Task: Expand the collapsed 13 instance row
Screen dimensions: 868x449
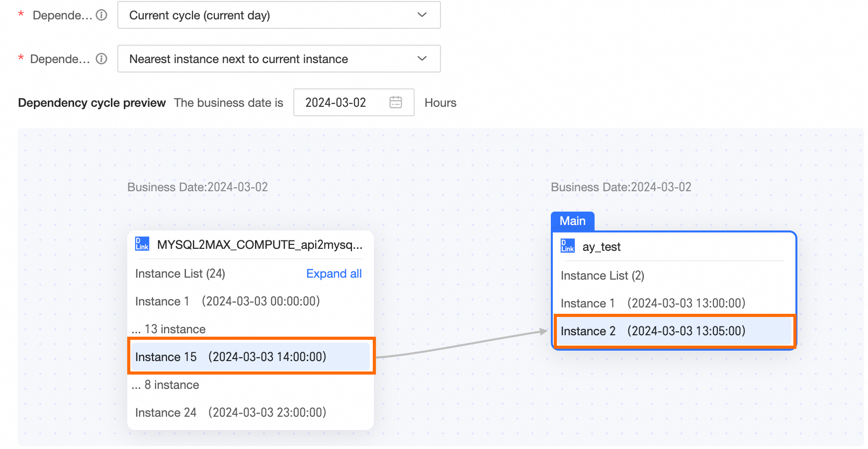Action: 169,329
